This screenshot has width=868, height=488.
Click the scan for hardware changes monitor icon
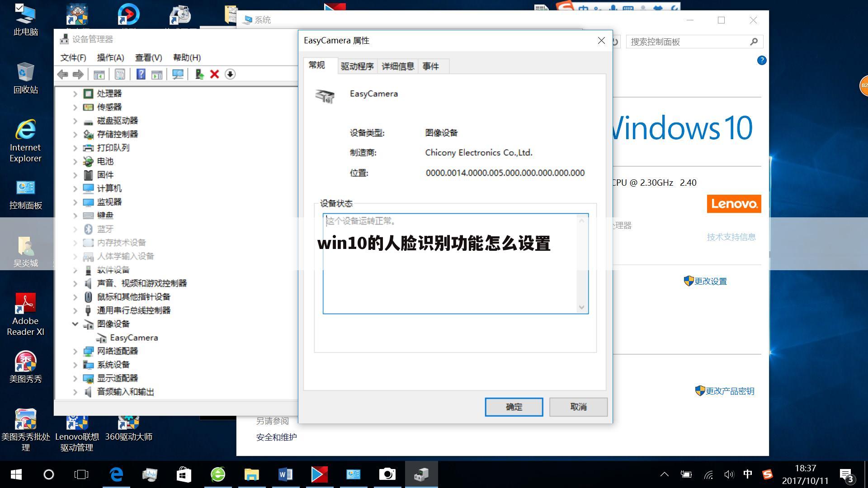pos(178,74)
